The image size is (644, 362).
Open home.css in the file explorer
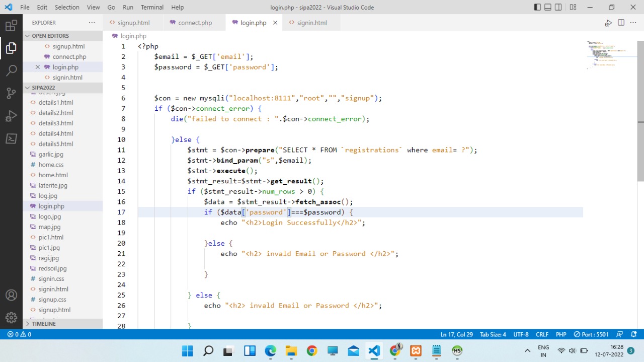[x=51, y=165]
